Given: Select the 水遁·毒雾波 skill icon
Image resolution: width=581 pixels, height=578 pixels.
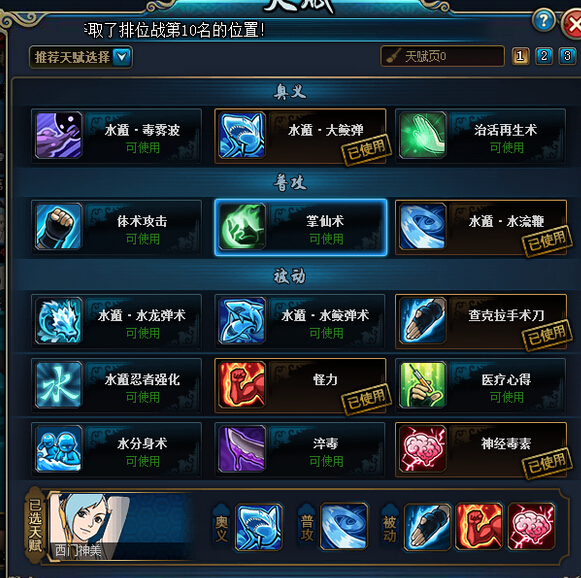Looking at the screenshot, I should point(59,135).
